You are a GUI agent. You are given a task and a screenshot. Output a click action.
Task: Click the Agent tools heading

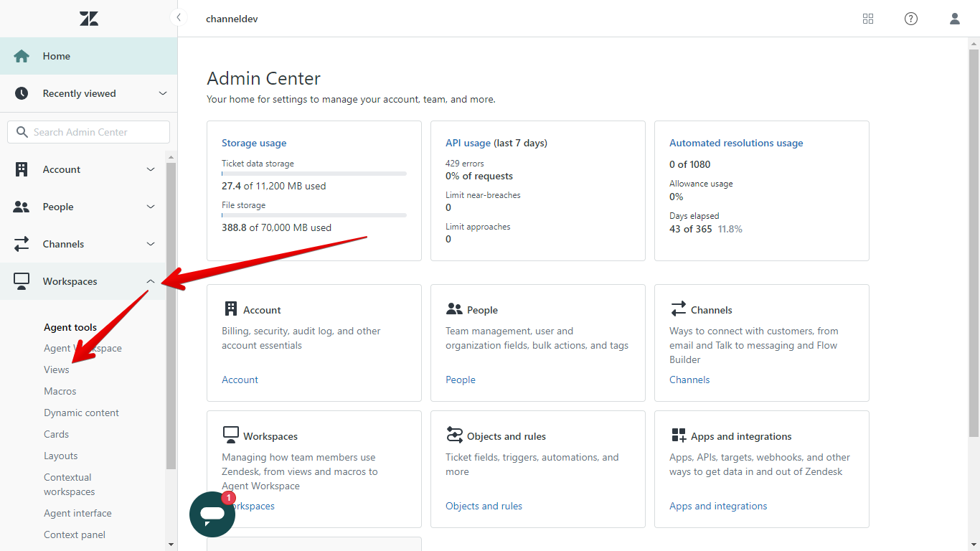70,327
